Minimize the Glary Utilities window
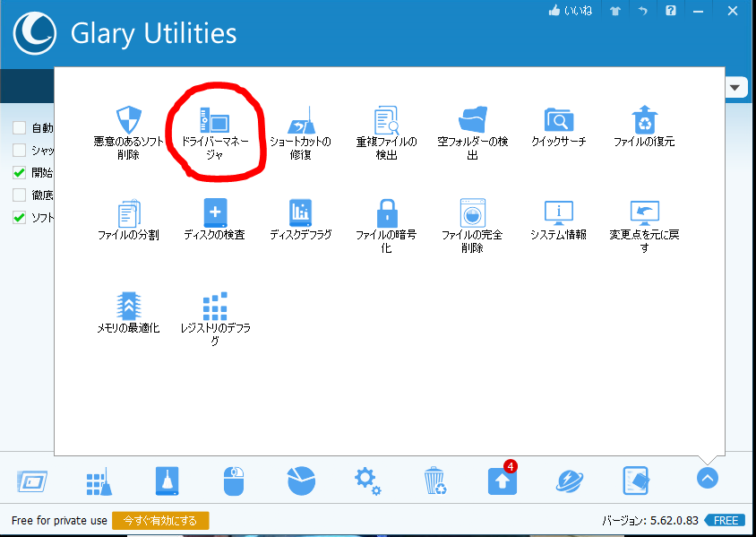756x537 pixels. [x=698, y=11]
